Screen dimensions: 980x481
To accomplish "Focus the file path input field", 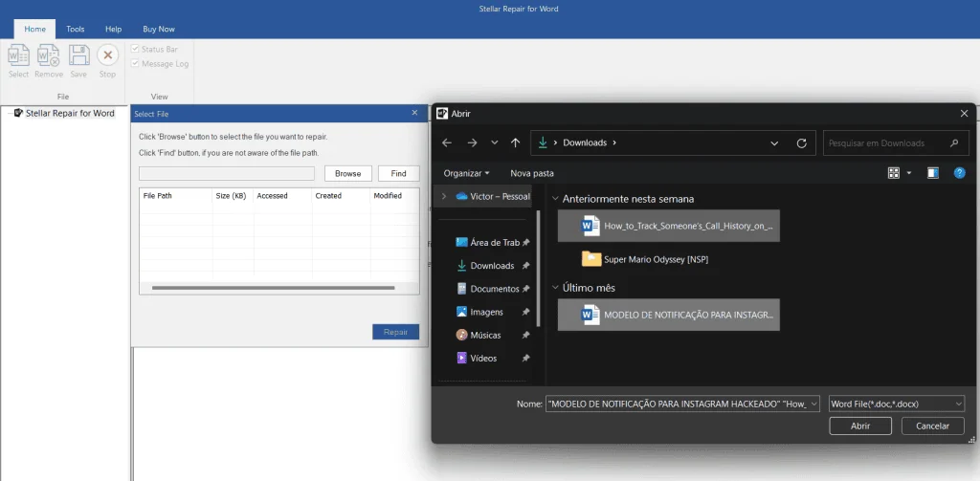I will (x=227, y=174).
